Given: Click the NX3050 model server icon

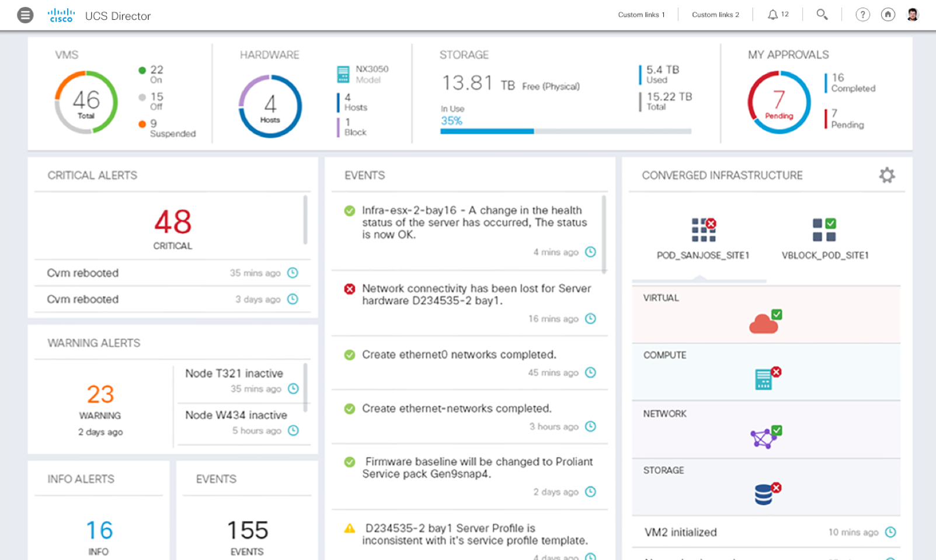Looking at the screenshot, I should (343, 75).
